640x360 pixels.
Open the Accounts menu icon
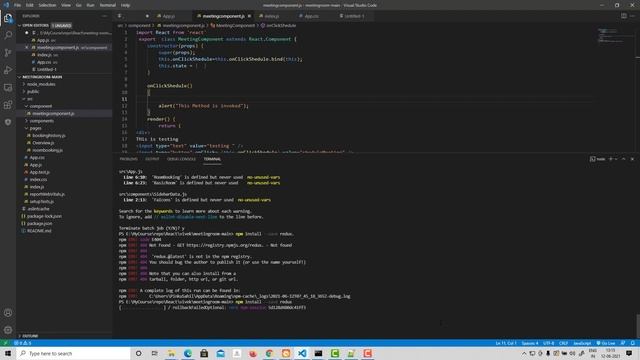point(8,313)
